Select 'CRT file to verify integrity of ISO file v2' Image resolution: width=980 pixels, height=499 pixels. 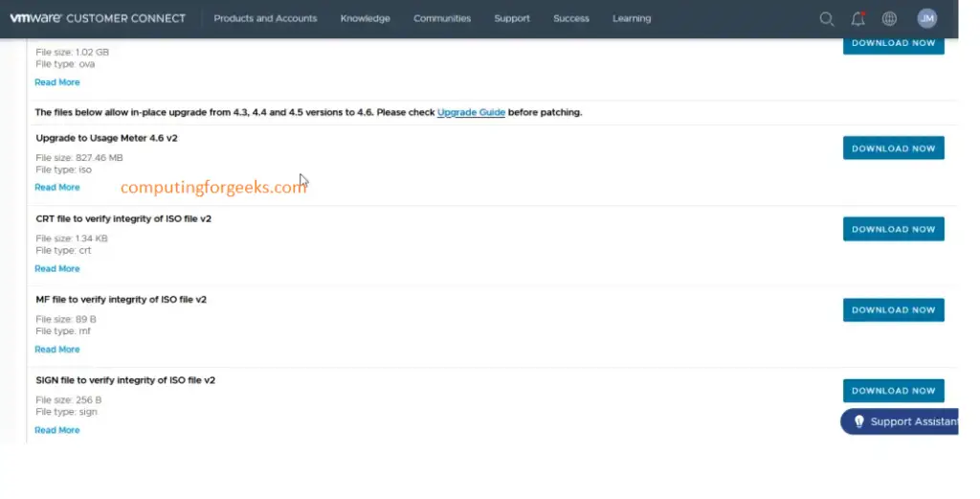click(123, 218)
